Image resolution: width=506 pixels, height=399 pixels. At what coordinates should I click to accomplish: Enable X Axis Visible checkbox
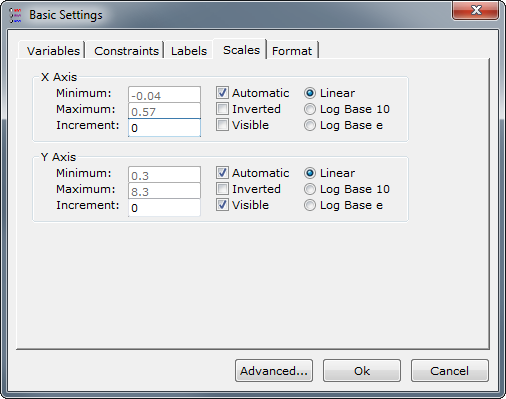[x=222, y=125]
